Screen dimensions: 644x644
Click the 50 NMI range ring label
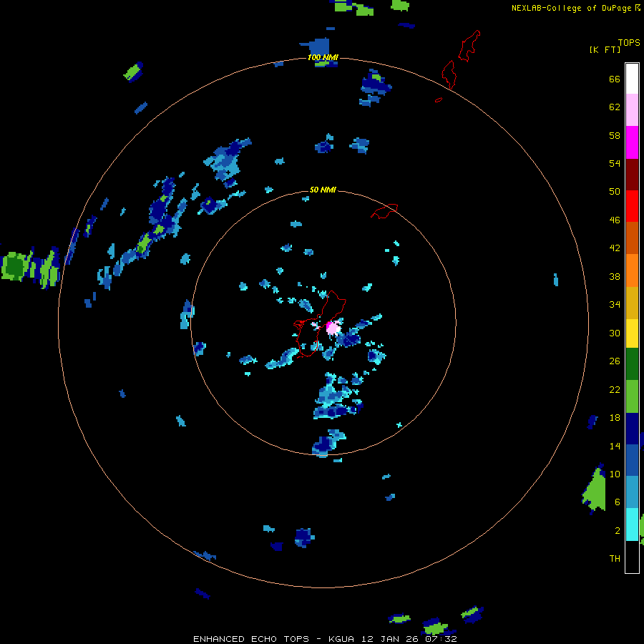click(x=323, y=190)
